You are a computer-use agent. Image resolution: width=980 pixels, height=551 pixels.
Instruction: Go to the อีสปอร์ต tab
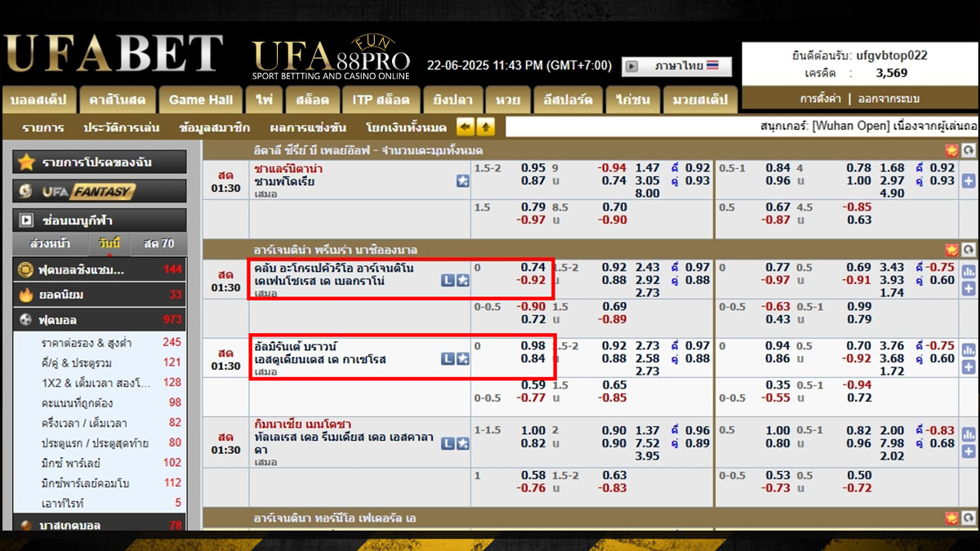[x=568, y=100]
